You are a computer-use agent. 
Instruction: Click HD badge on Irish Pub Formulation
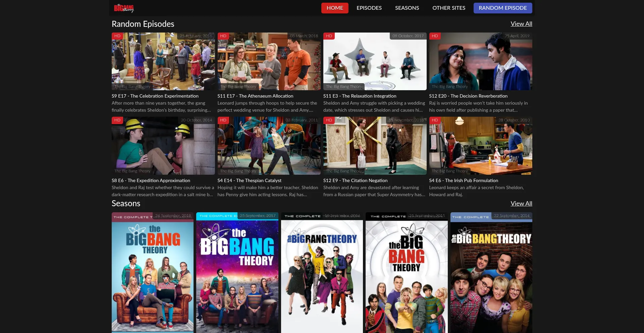pos(435,120)
